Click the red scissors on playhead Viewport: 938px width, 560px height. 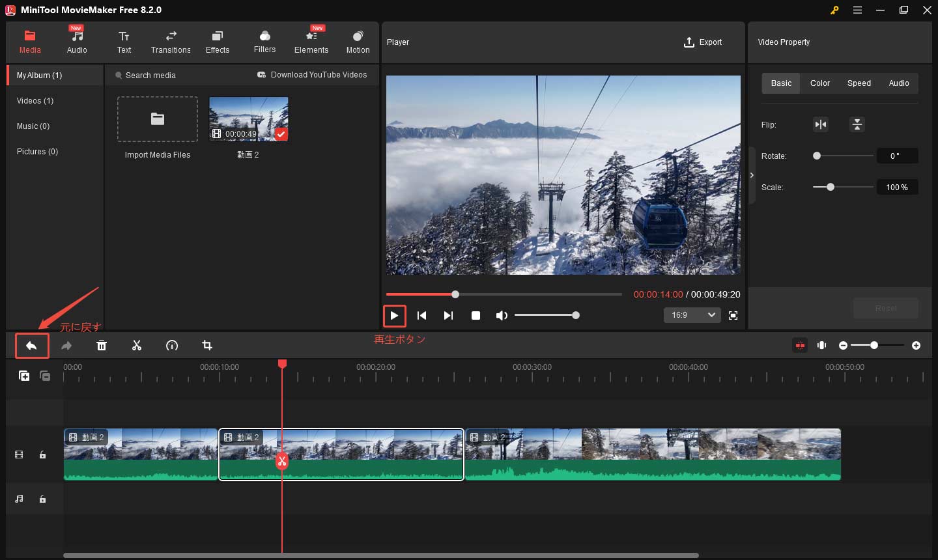coord(281,461)
